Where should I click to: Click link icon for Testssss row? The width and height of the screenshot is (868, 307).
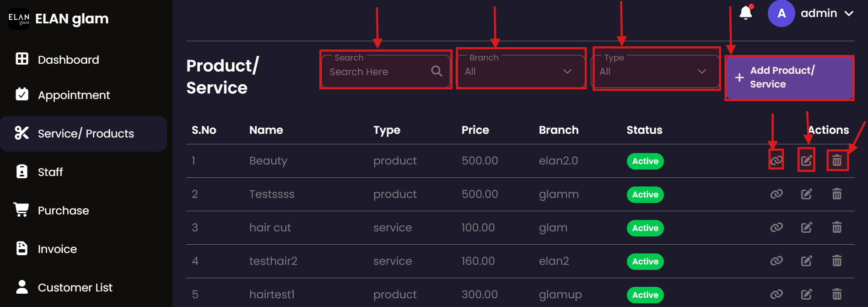pos(776,194)
